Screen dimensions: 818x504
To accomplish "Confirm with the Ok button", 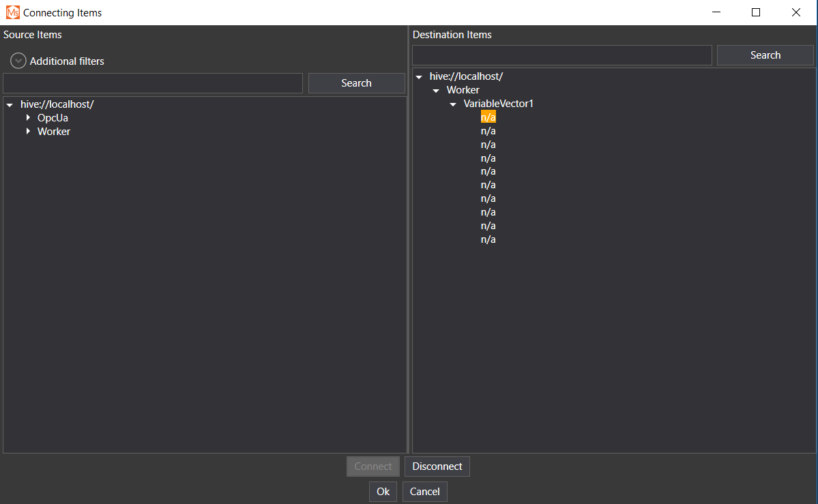I will tap(383, 492).
